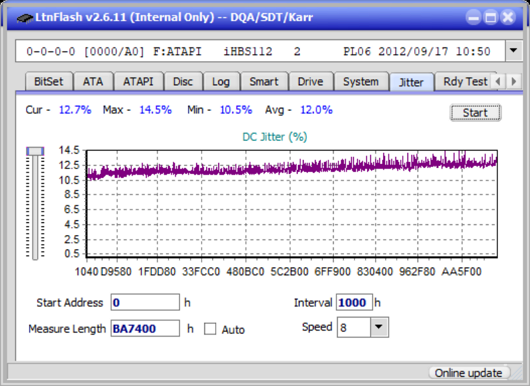Close the LtnFlash window
Image resolution: width=530 pixels, height=386 pixels.
coord(508,17)
